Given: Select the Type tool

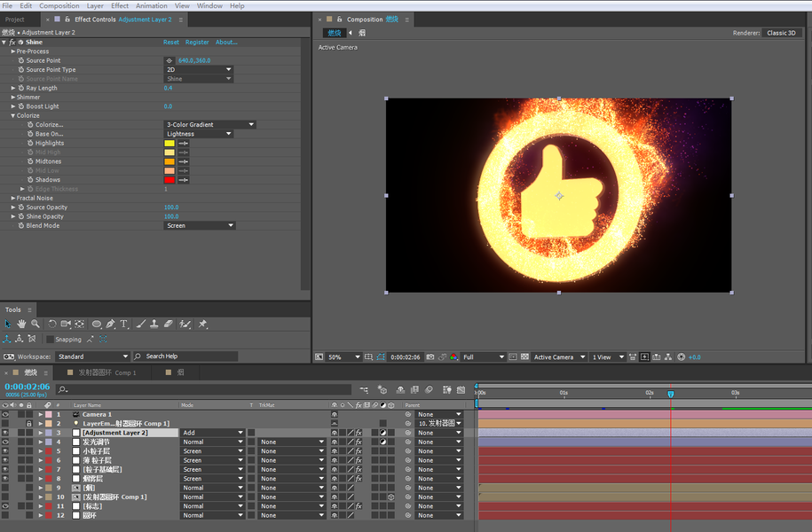Looking at the screenshot, I should tap(123, 324).
